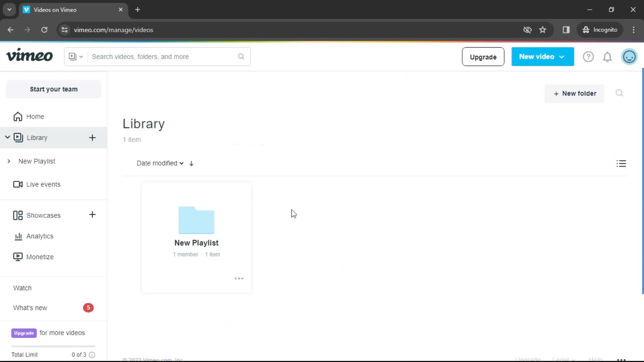Viewport: 644px width, 362px height.
Task: Click the site information icon in address bar
Action: click(x=64, y=30)
